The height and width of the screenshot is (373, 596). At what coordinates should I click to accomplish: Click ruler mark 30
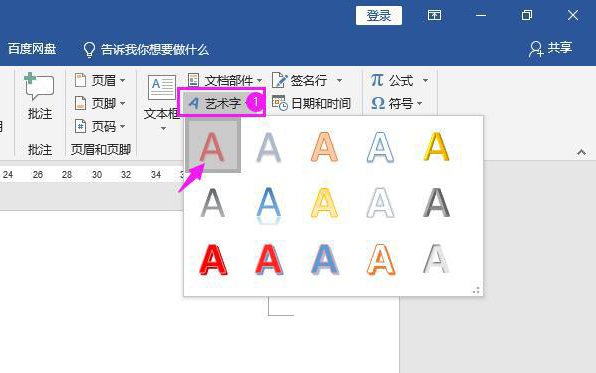click(x=97, y=175)
